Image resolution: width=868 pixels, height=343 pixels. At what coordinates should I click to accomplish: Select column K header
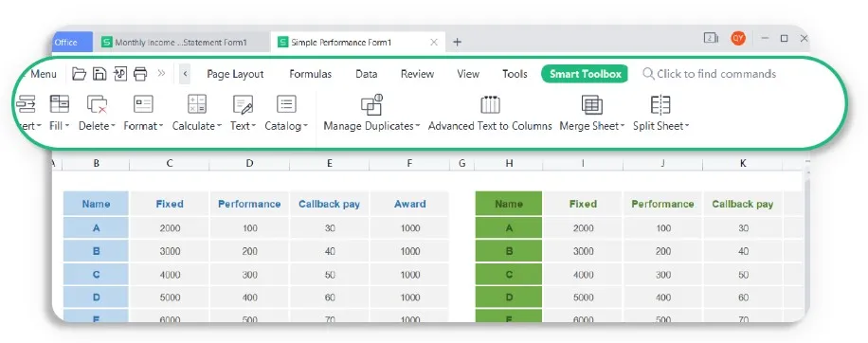[743, 163]
